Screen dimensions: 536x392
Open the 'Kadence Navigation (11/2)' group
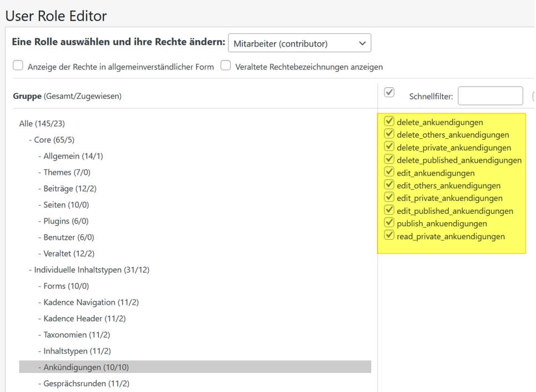pos(91,303)
